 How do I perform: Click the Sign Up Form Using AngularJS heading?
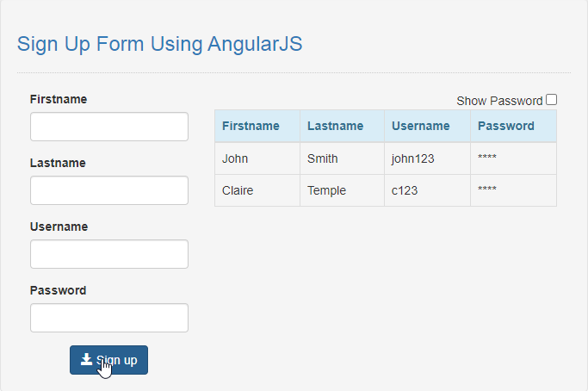[x=160, y=44]
